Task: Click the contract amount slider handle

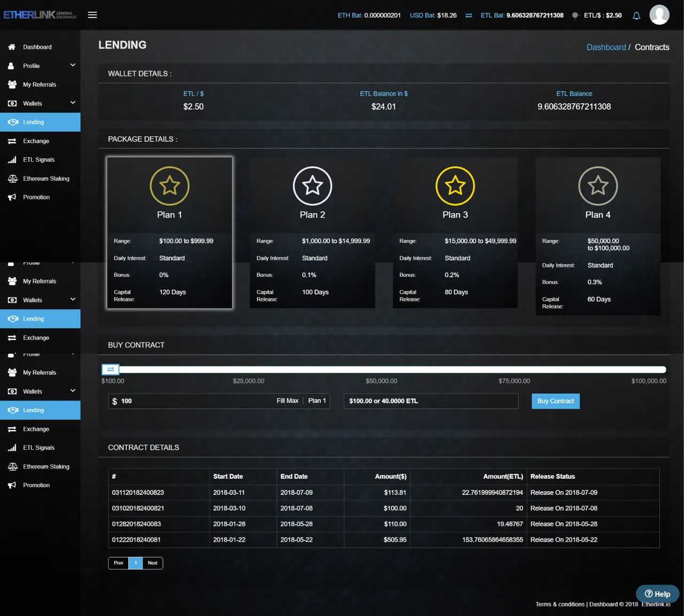Action: click(110, 369)
